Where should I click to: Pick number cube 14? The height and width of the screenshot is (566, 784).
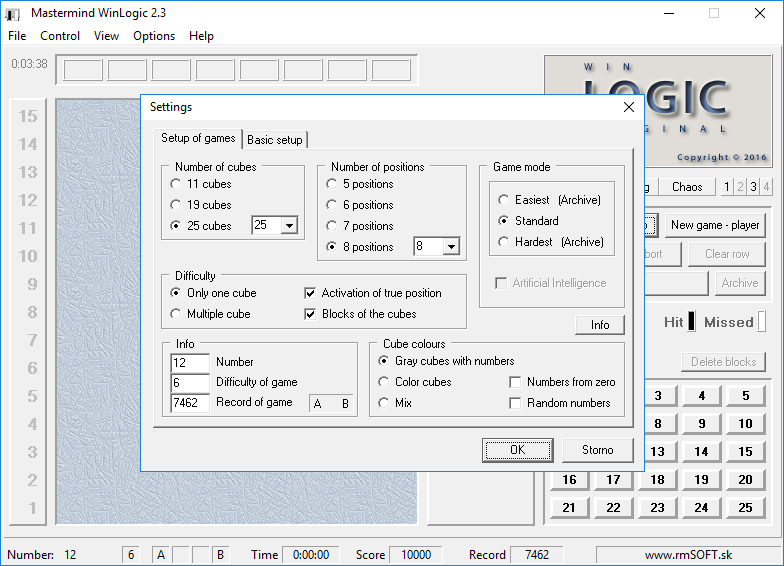point(702,452)
